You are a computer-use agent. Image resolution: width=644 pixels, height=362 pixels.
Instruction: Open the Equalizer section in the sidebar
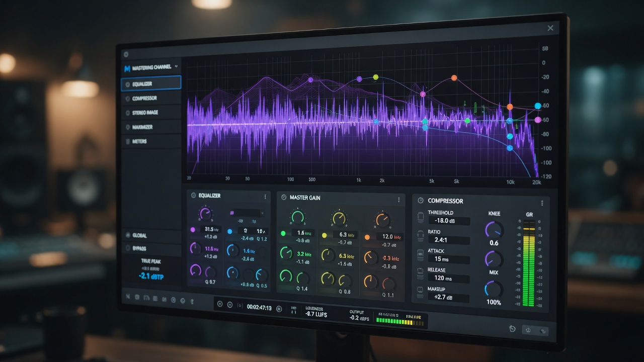point(151,84)
